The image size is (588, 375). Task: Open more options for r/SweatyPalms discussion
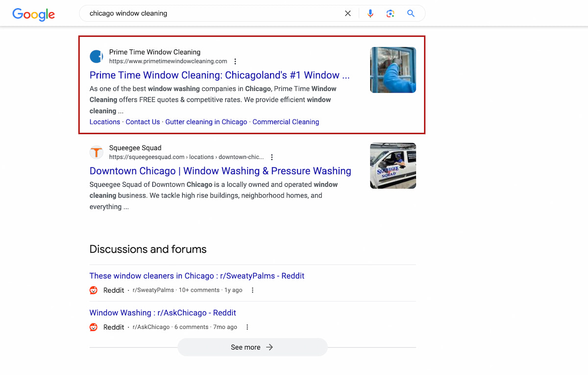(252, 290)
